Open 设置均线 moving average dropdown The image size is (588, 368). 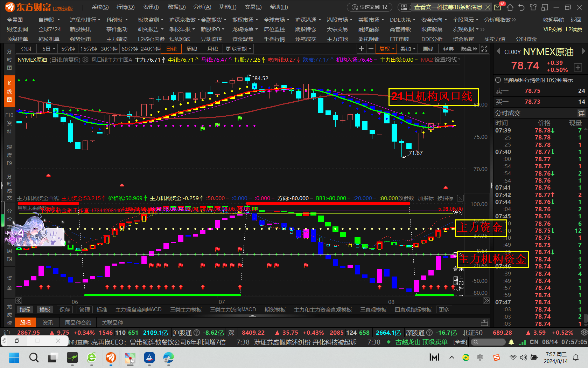coord(447,60)
